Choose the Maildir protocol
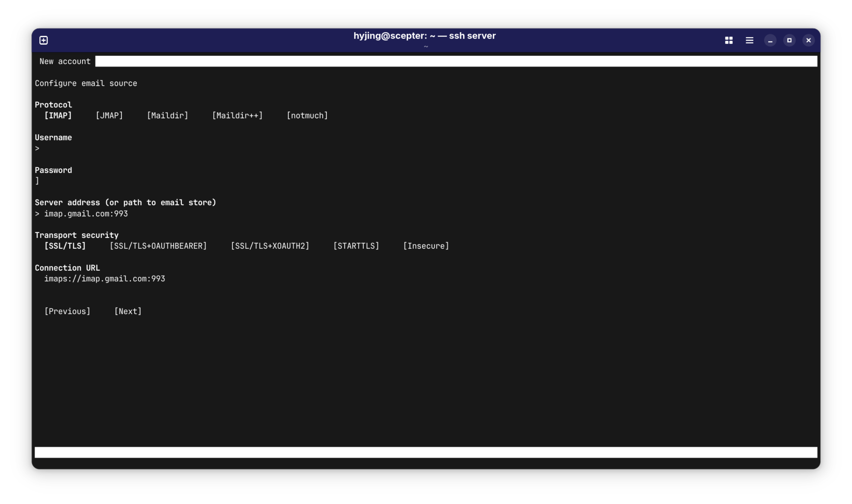852x504 pixels. (167, 115)
